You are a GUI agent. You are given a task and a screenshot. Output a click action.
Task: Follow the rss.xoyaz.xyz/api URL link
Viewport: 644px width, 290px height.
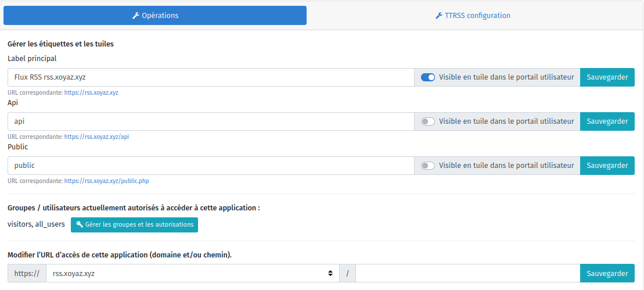point(96,137)
